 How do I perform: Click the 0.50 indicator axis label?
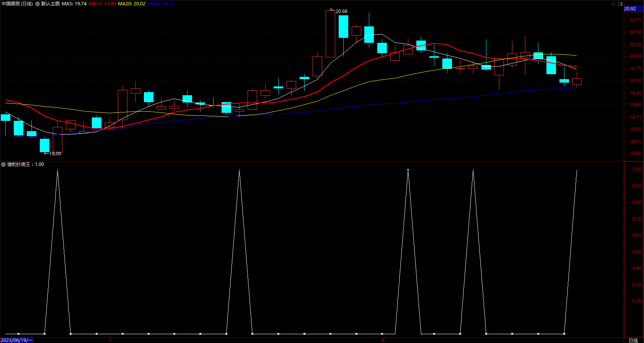[637, 252]
